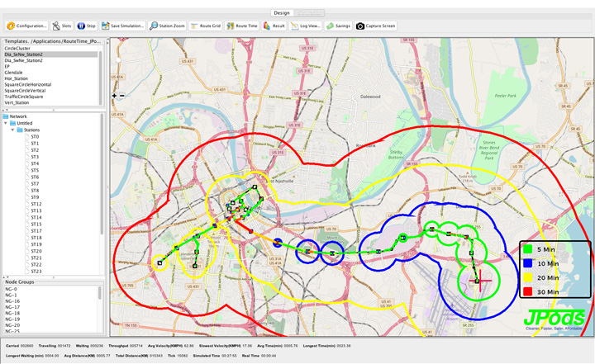
Task: Save Simulation from the toolbar
Action: pos(124,26)
